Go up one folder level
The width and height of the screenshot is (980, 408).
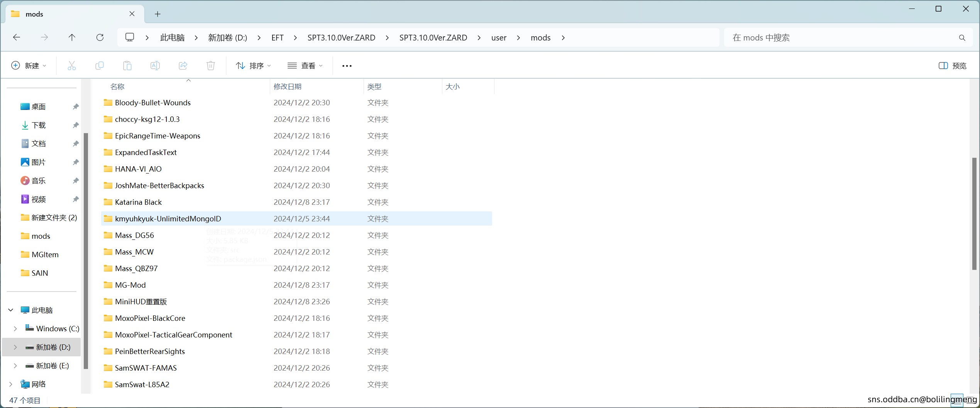pyautogui.click(x=72, y=37)
